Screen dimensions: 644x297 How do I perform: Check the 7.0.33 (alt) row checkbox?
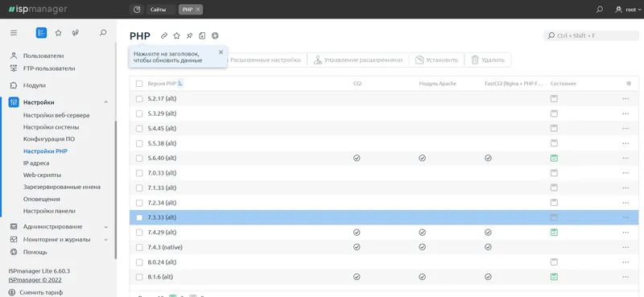[139, 173]
